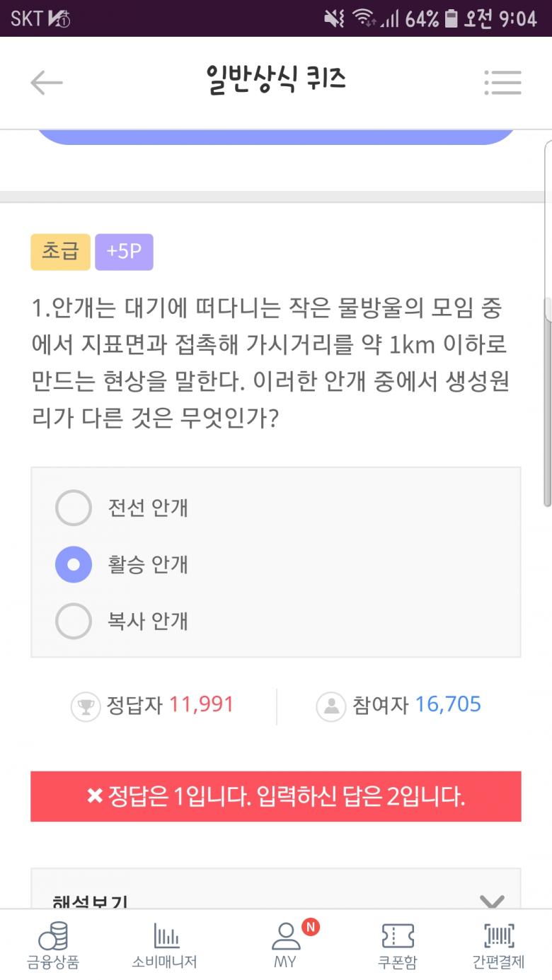Tap the +5P points badge
Image resolution: width=552 pixels, height=980 pixels.
(124, 252)
